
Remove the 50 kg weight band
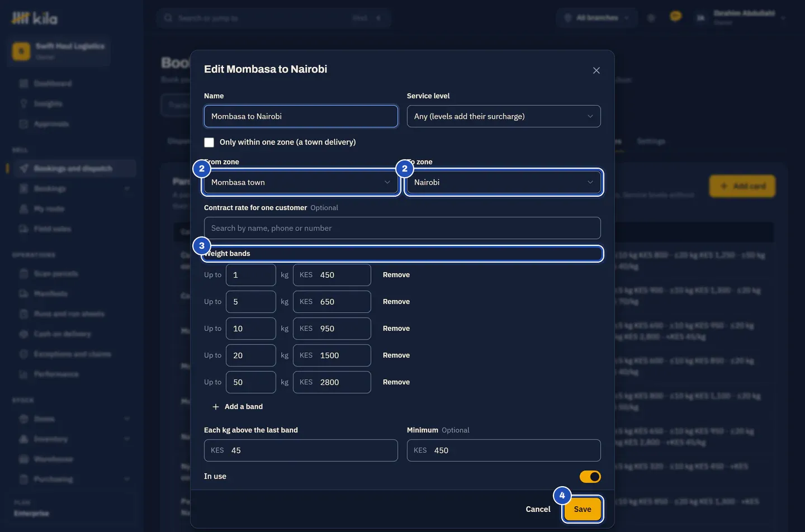396,382
